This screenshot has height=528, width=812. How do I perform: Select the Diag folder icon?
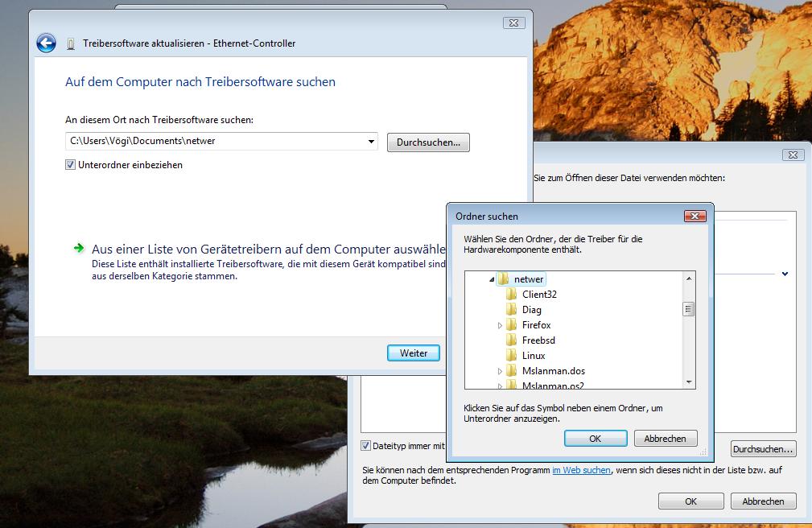[x=511, y=310]
